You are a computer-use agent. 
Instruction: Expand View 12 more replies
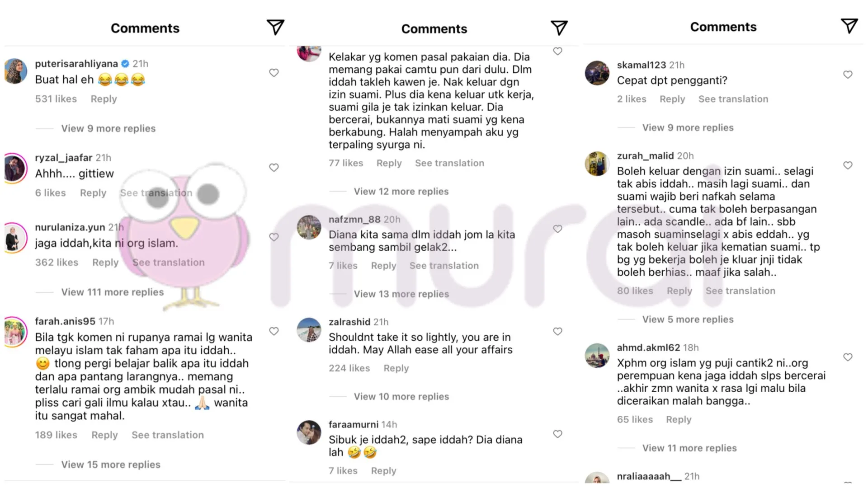click(x=401, y=192)
